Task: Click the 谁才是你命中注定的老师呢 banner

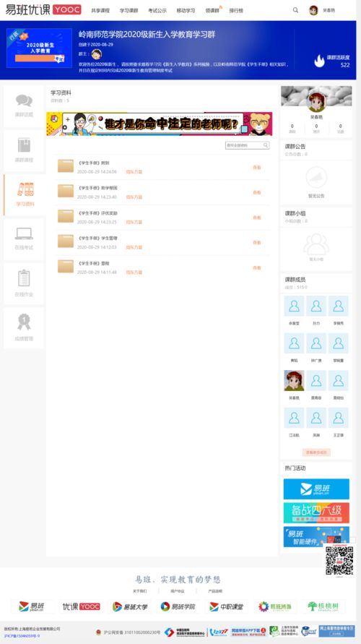Action: [x=159, y=124]
